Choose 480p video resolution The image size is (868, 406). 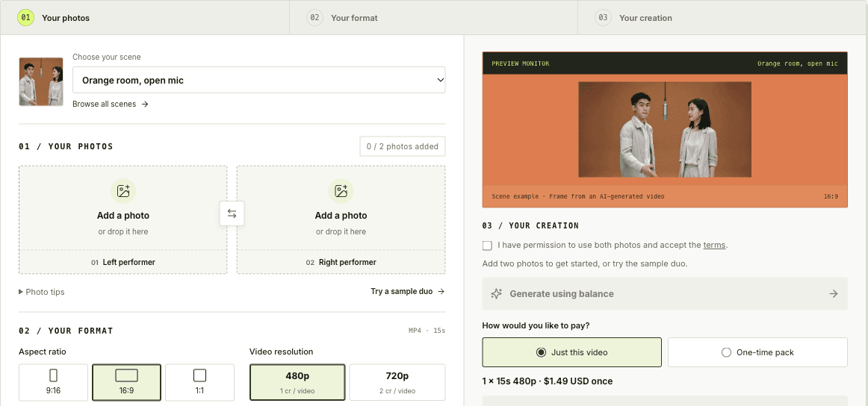pos(297,382)
